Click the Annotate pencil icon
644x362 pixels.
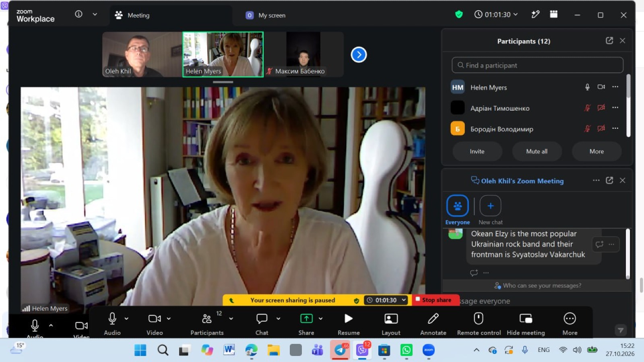(x=433, y=319)
